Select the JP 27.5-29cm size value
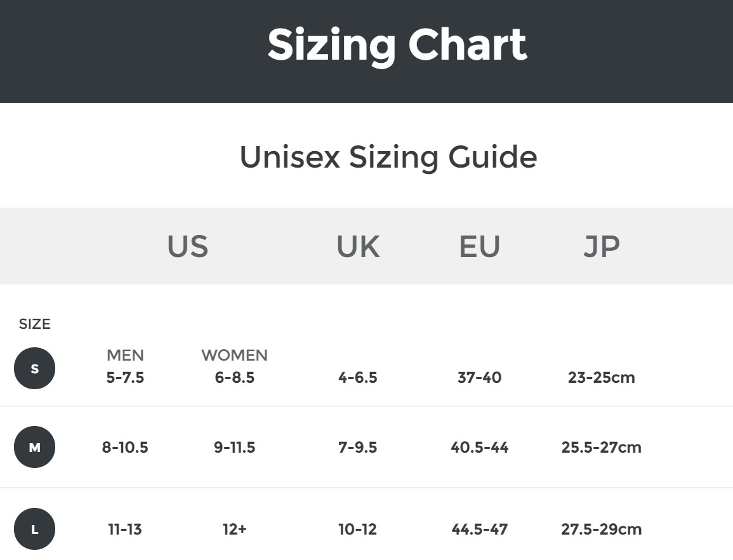Viewport: 733px width, 560px height. 601,529
